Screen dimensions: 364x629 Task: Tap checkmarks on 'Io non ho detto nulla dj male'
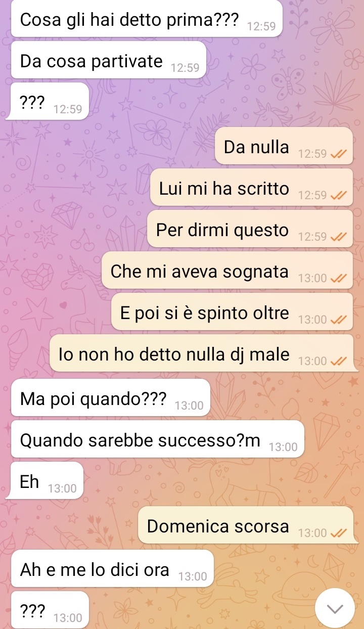click(x=338, y=361)
